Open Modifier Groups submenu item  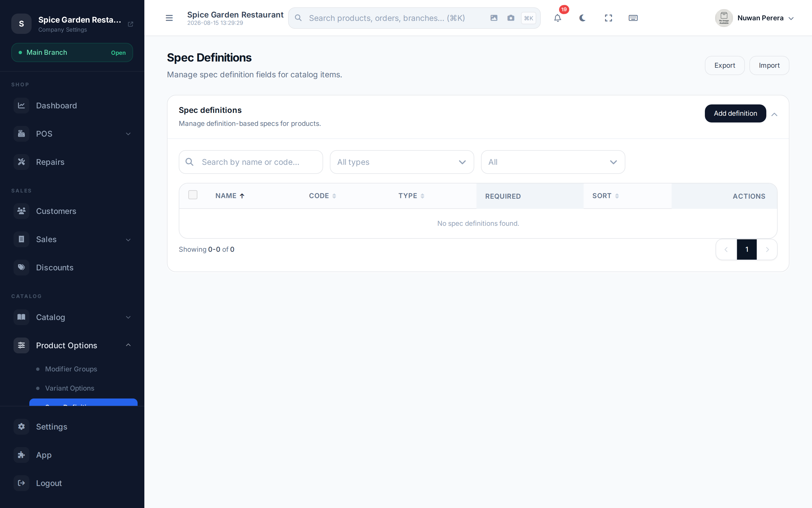tap(71, 369)
